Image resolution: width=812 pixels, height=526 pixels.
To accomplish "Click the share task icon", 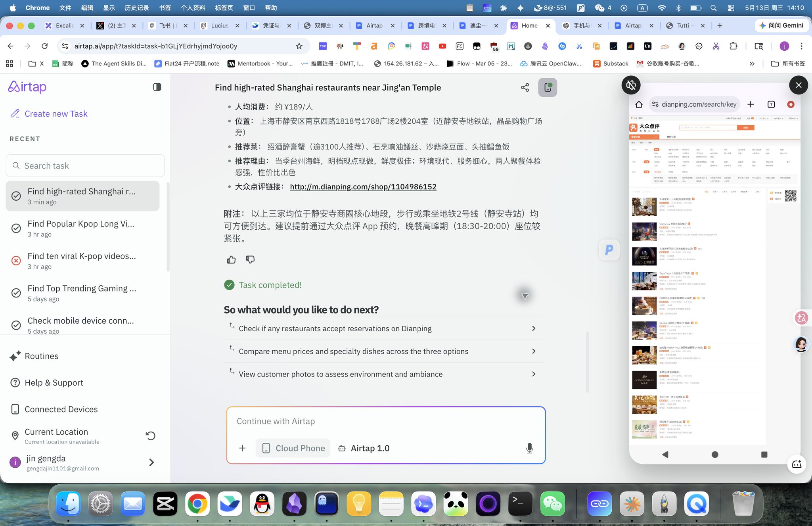I will 525,87.
